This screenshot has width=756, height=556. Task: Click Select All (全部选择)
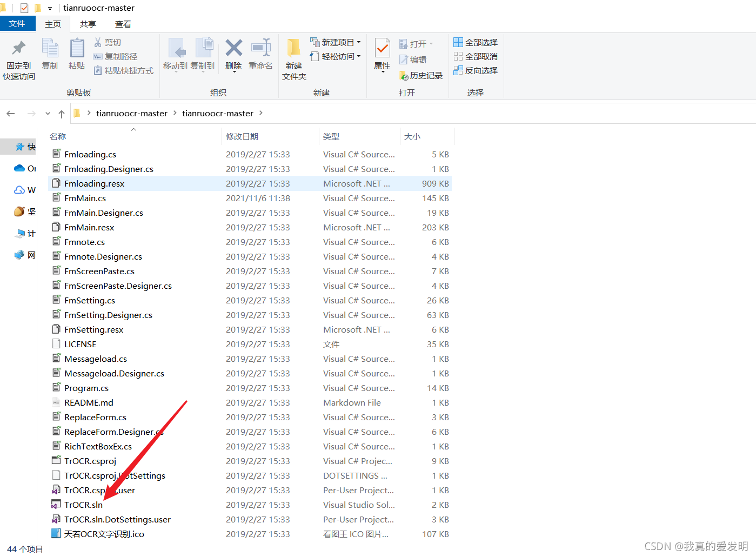coord(476,42)
